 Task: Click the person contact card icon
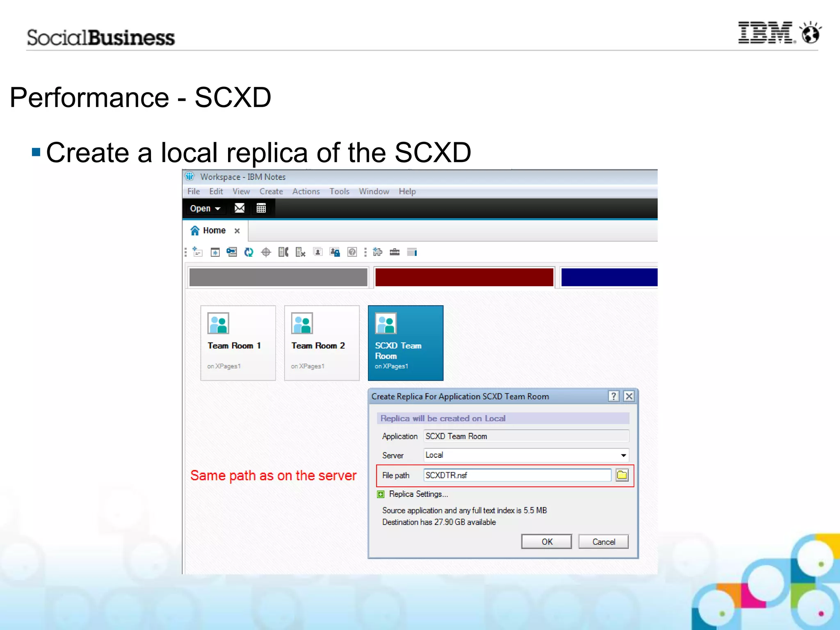click(x=318, y=252)
